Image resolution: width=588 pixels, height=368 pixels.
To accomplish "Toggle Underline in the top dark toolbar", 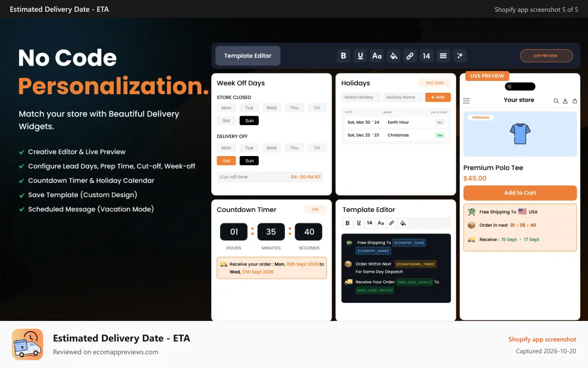I will [x=360, y=56].
